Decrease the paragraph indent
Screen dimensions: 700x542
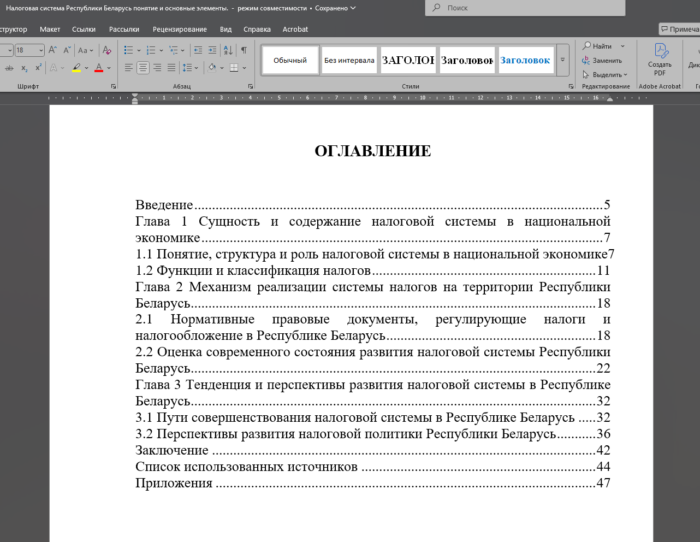tap(198, 50)
